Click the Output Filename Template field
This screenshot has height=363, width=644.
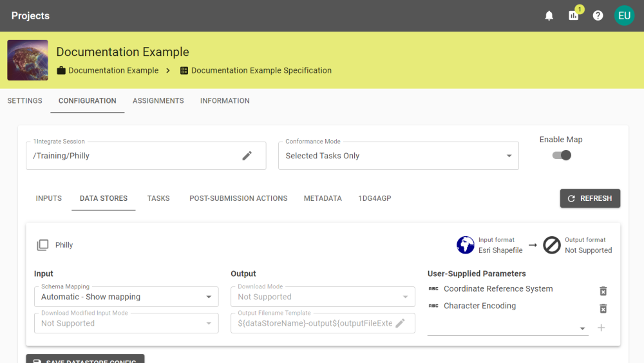coord(323,323)
